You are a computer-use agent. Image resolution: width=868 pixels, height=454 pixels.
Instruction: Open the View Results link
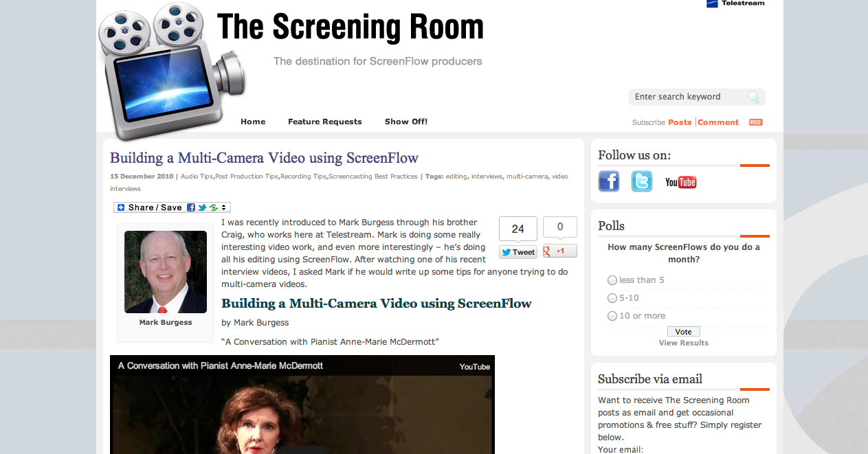click(684, 343)
